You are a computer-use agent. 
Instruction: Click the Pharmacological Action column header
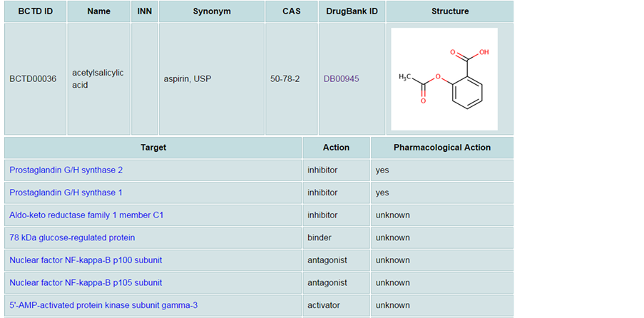442,148
